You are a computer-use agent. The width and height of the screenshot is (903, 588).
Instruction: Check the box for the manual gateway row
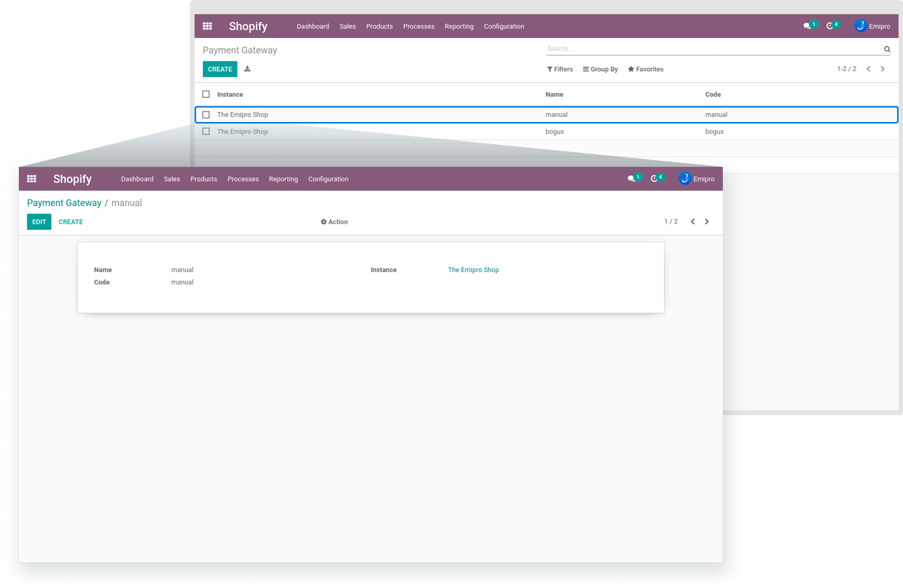(206, 115)
